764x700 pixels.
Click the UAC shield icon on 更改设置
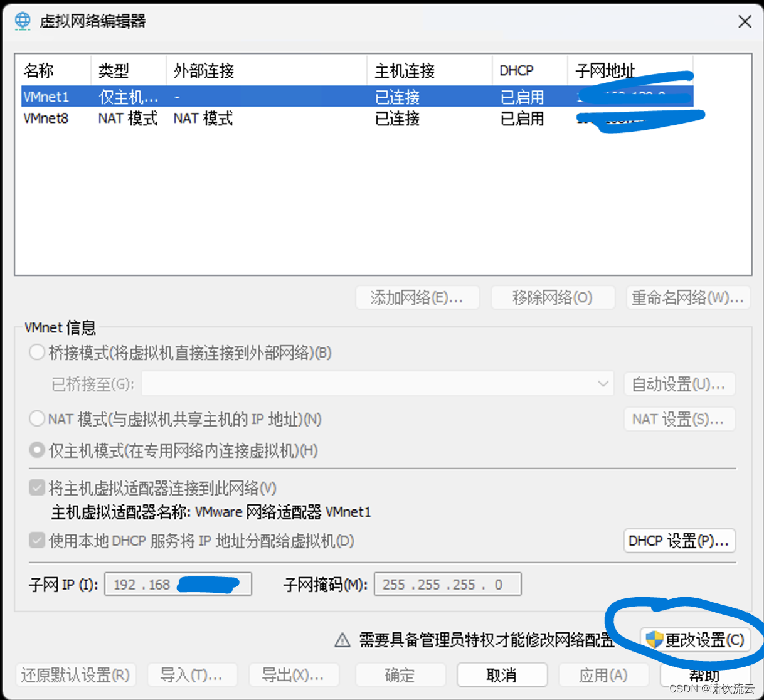[x=653, y=640]
